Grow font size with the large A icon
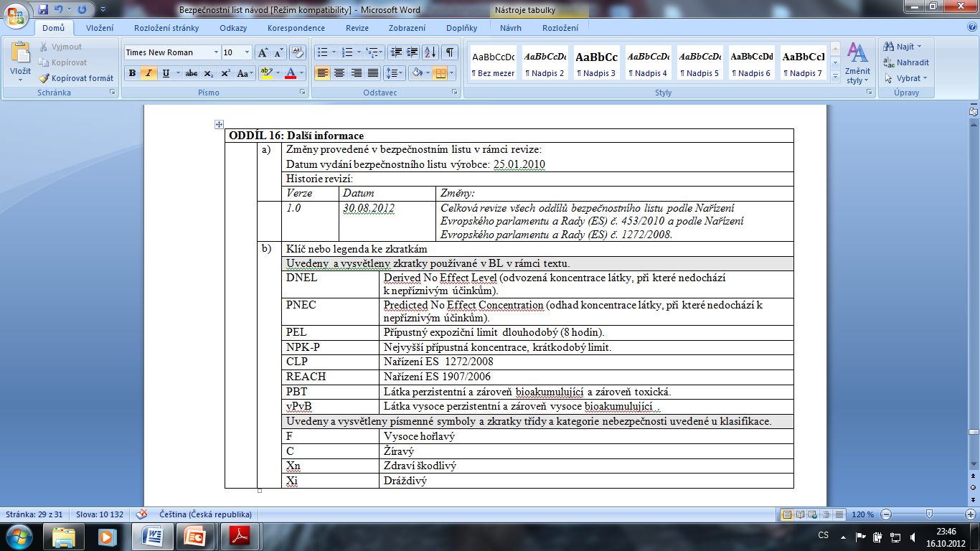 click(263, 52)
